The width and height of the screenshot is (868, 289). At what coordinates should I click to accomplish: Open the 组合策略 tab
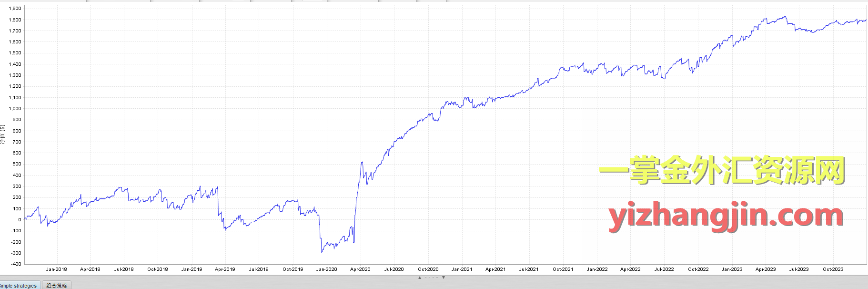(x=57, y=285)
